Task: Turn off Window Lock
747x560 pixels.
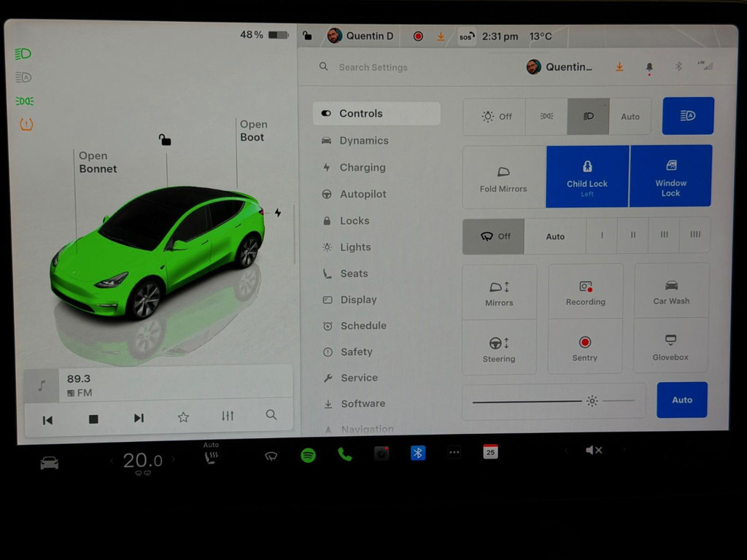Action: [670, 175]
